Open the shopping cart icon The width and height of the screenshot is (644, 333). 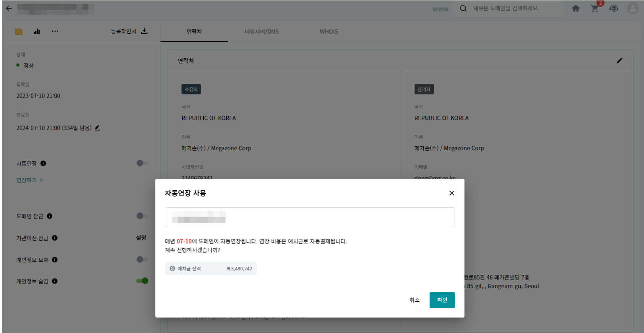595,8
